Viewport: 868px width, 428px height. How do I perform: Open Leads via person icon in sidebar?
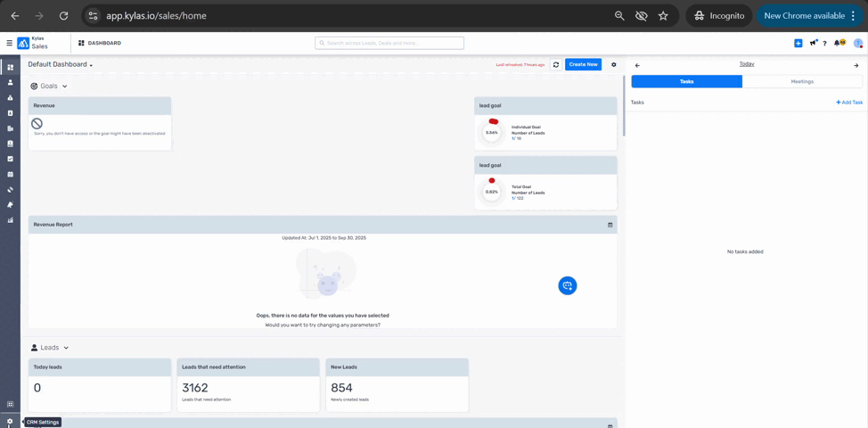click(10, 82)
